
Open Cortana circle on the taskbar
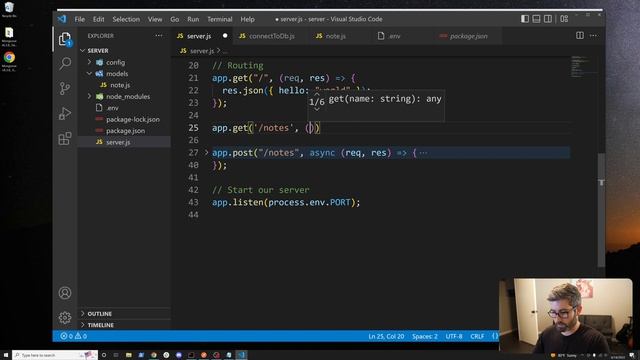104,355
